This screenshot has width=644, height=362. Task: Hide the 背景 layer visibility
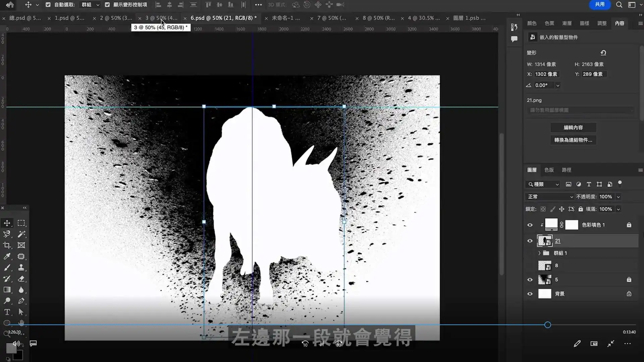[530, 294]
